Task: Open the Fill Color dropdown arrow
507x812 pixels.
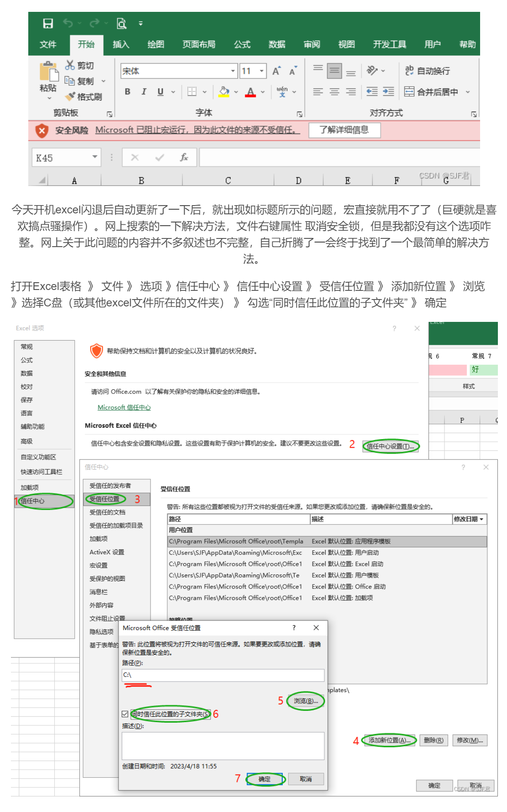Action: click(236, 92)
